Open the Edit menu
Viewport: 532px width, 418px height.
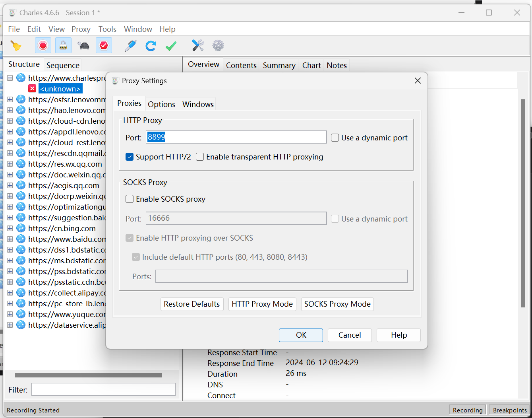click(x=34, y=29)
